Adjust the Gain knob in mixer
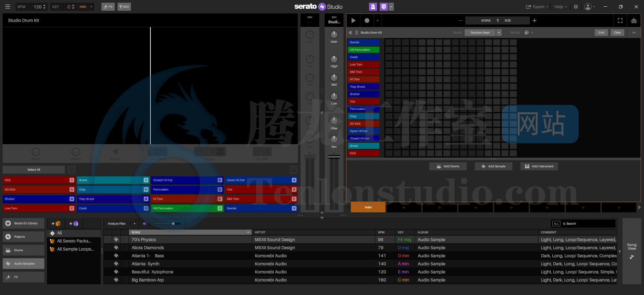The image size is (644, 295). (334, 34)
